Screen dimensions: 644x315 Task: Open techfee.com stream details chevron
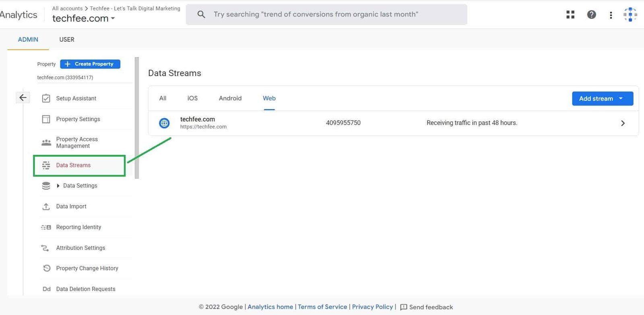coord(623,123)
